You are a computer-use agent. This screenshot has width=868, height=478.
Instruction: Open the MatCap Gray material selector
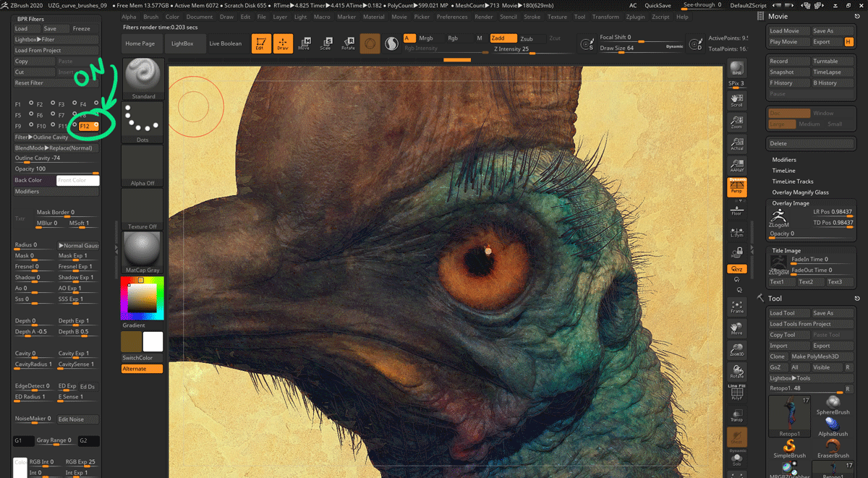point(143,252)
